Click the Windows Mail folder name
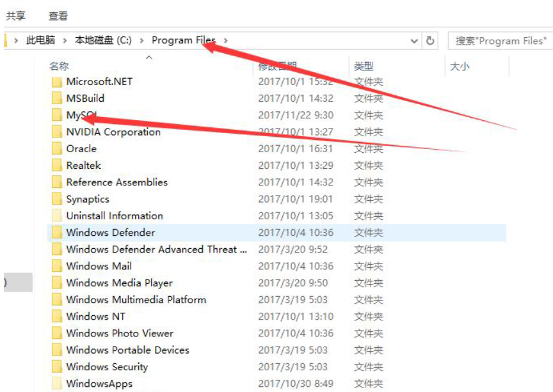The width and height of the screenshot is (553, 392). click(99, 266)
